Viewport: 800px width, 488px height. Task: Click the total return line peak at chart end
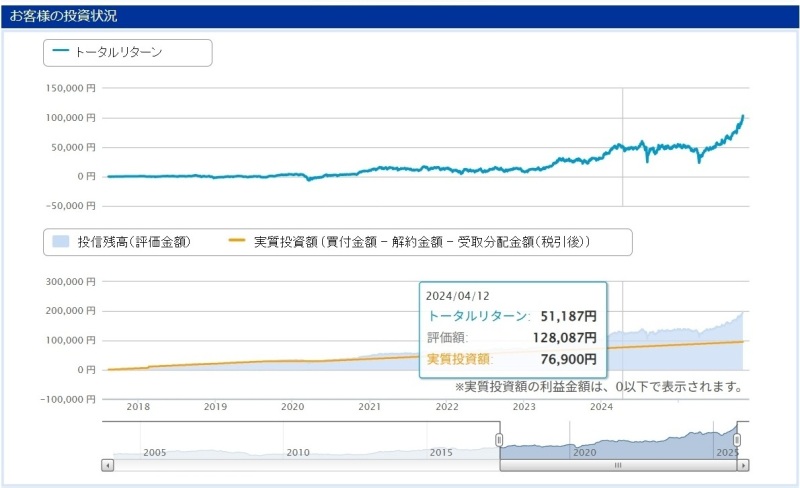(x=743, y=116)
